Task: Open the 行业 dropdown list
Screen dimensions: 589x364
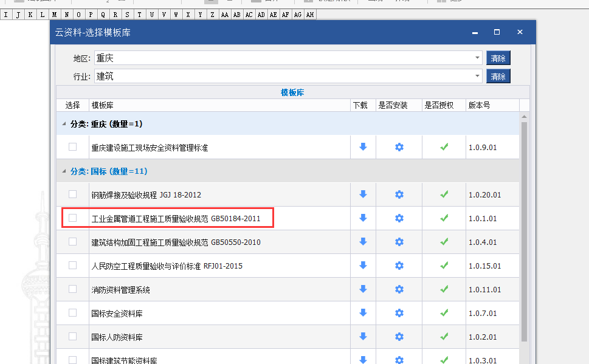Action: 477,76
